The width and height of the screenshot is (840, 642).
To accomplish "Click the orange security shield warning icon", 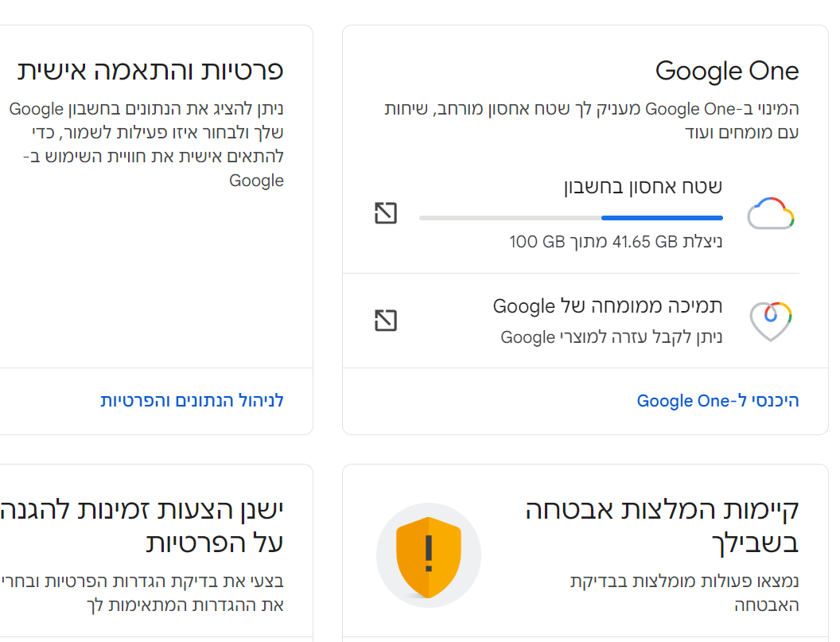I will pyautogui.click(x=429, y=555).
